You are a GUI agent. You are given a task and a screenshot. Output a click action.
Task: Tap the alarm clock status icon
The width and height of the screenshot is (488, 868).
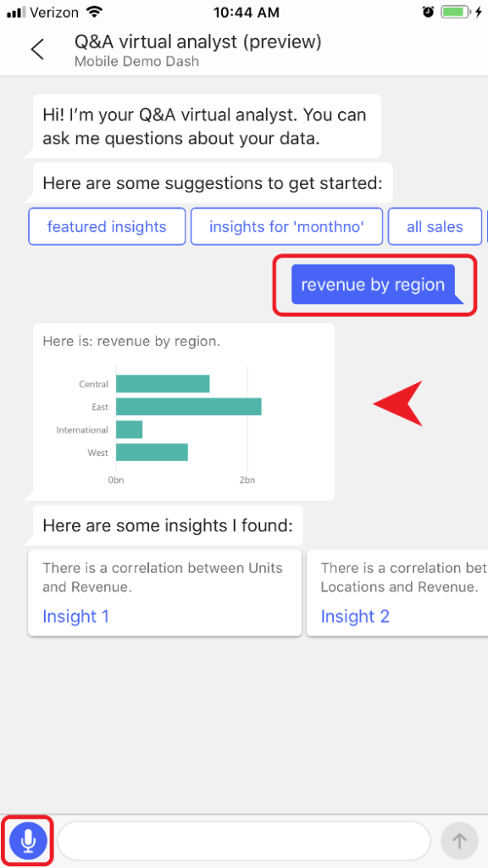tap(428, 12)
